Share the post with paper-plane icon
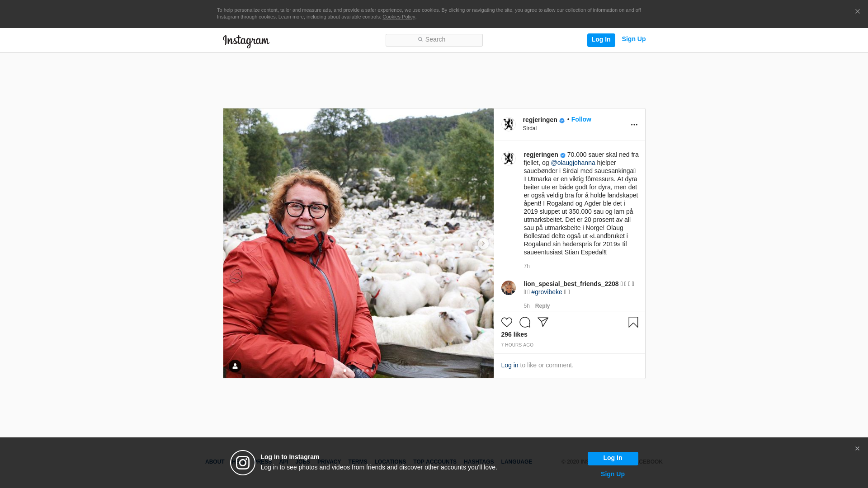 point(542,322)
